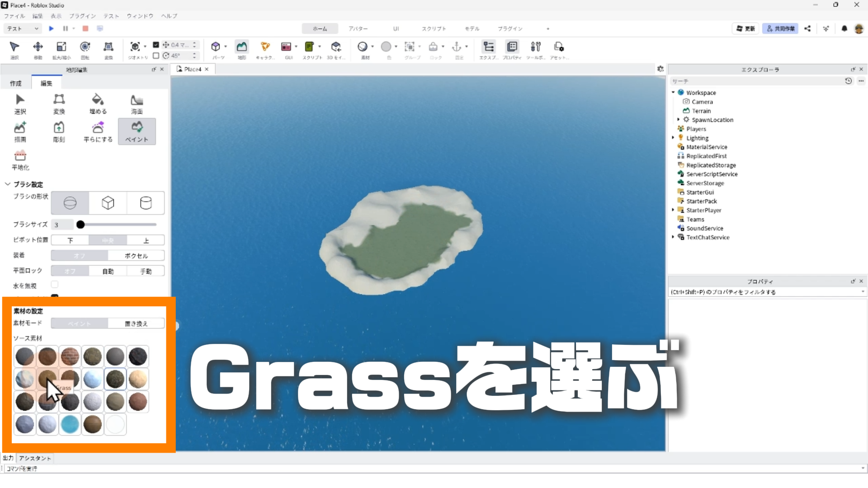Image resolution: width=868 pixels, height=488 pixels.
Task: Choose the cube brush shape
Action: (108, 203)
